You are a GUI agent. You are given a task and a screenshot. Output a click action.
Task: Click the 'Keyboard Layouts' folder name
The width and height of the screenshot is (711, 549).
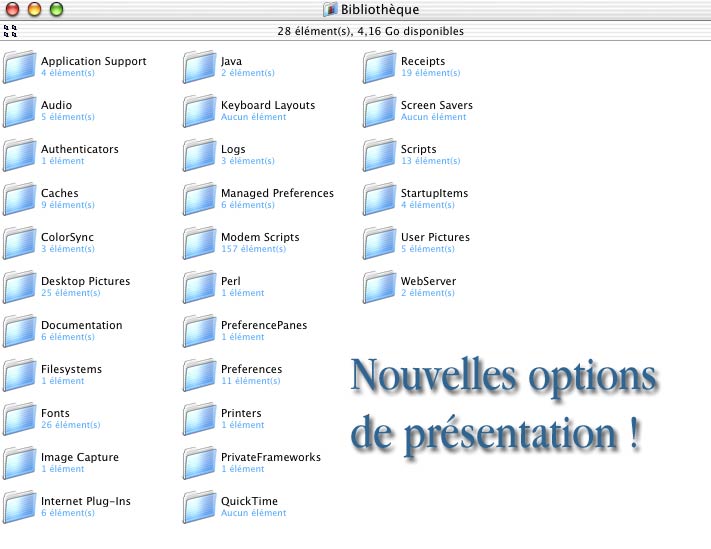(x=268, y=105)
